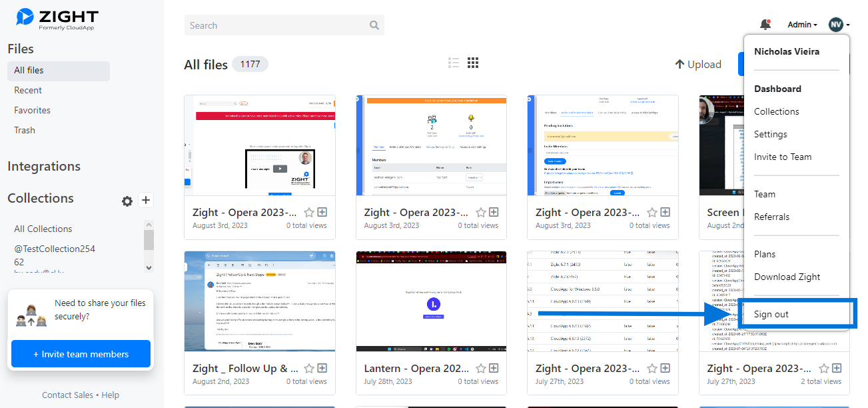Open the notifications bell
The image size is (868, 408).
[765, 25]
